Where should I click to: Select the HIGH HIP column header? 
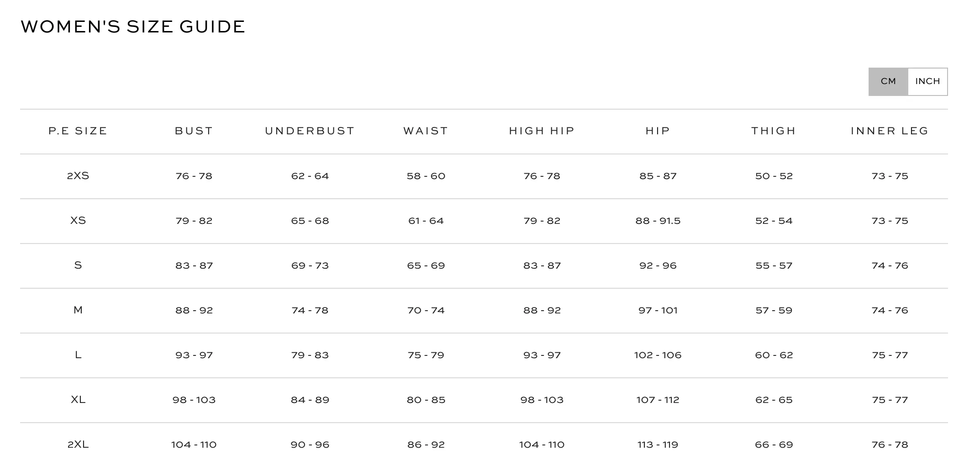coord(542,131)
